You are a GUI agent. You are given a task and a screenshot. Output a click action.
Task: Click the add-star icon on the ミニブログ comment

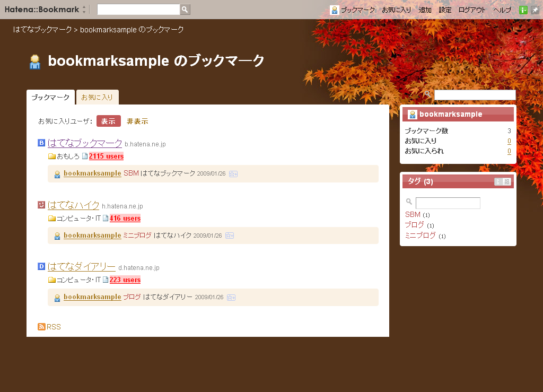230,236
